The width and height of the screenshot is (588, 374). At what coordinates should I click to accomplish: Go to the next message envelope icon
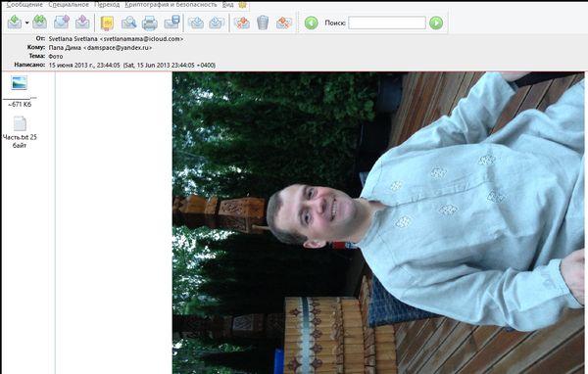tap(217, 23)
